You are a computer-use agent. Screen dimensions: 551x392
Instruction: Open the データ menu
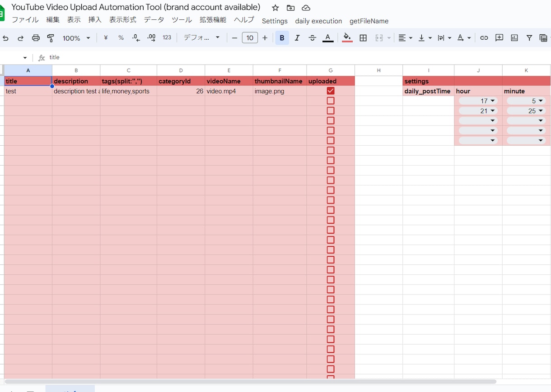pos(154,20)
